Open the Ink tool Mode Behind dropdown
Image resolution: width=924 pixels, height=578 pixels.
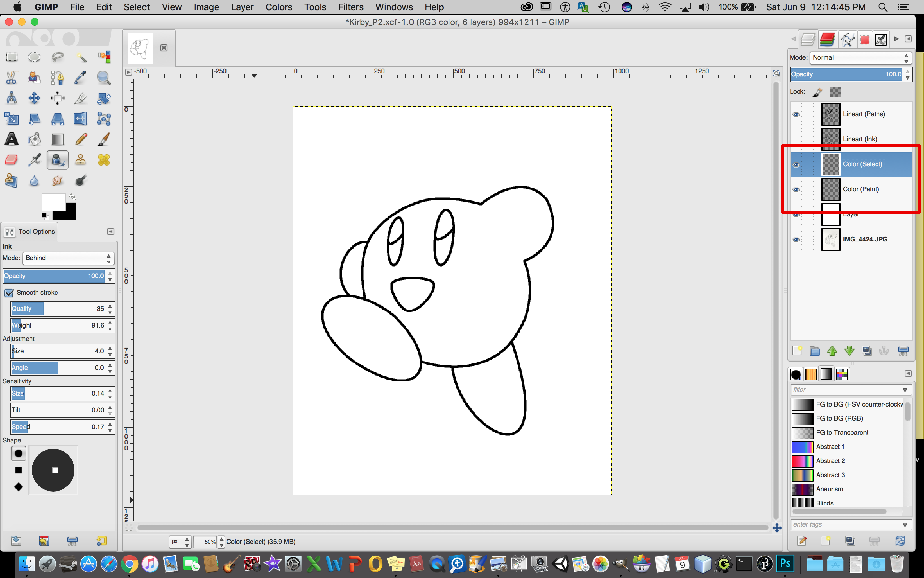[x=68, y=258]
